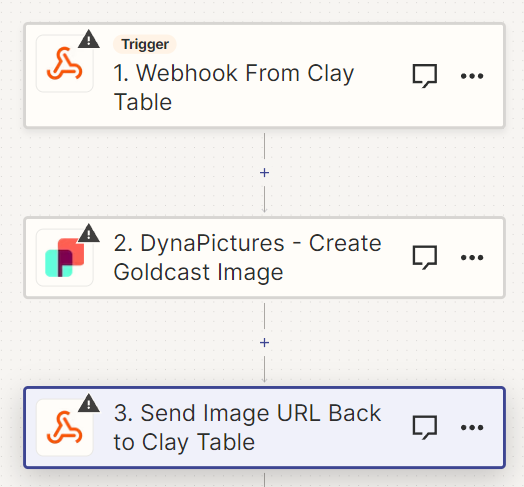Click the Webhook icon on step 3
Screen dimensions: 524x487
pos(64,427)
